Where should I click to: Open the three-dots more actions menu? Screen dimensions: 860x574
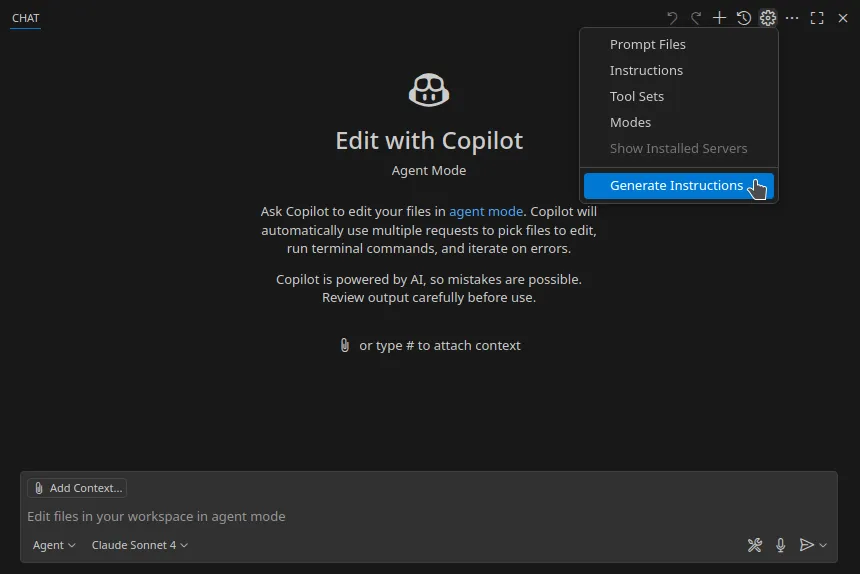click(x=792, y=18)
